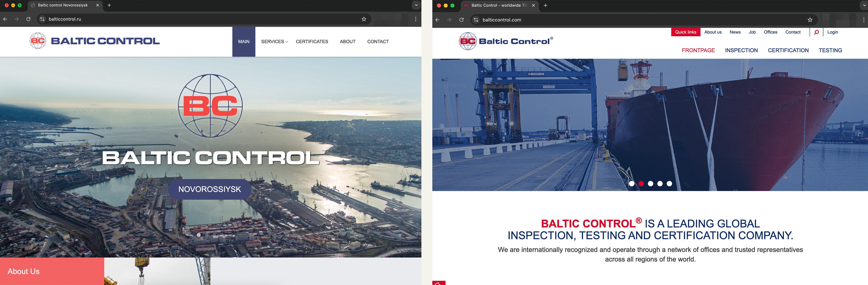Select the red active carousel dot
Viewport: 868px width, 285px height.
pyautogui.click(x=641, y=183)
